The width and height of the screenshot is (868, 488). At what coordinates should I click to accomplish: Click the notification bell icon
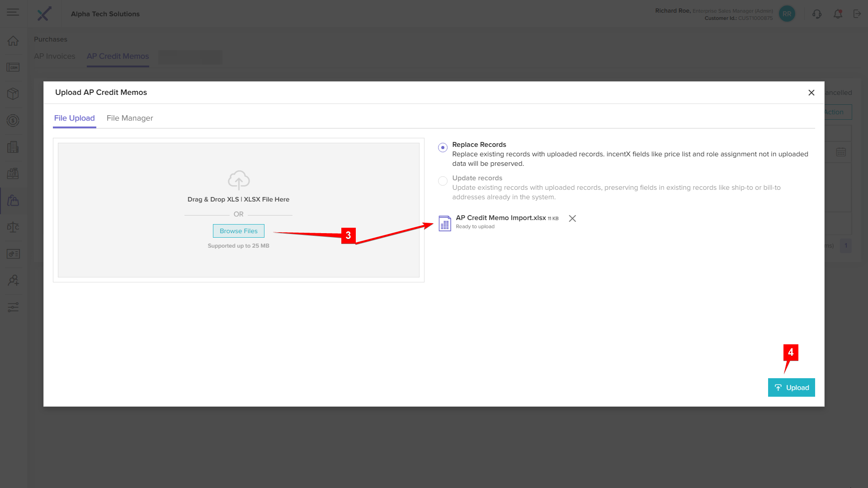838,14
